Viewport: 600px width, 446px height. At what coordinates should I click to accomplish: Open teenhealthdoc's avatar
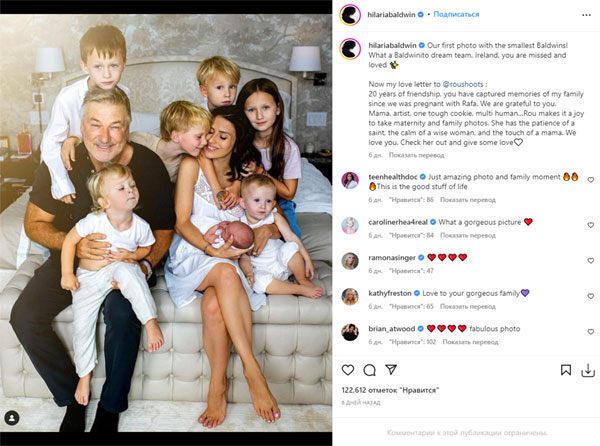pyautogui.click(x=350, y=180)
